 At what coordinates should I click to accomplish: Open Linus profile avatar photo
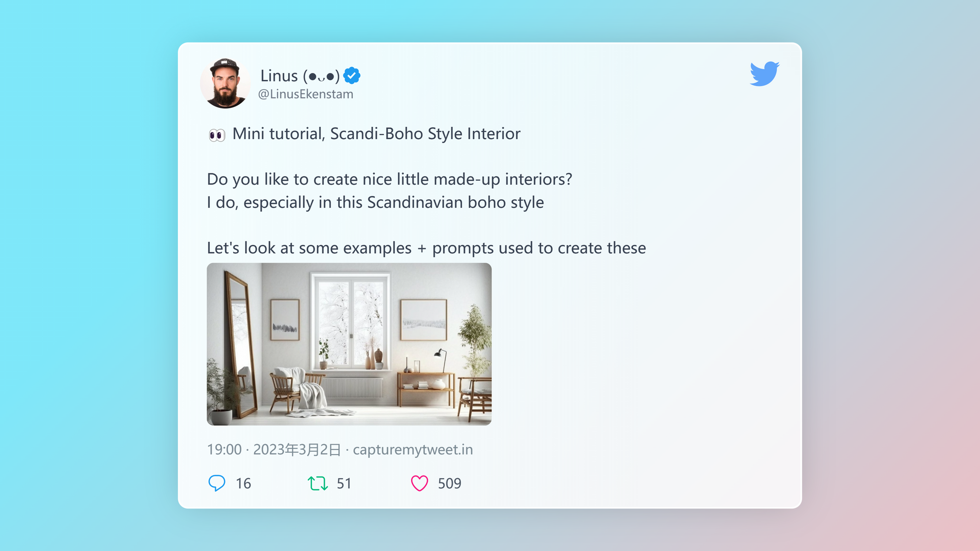225,83
